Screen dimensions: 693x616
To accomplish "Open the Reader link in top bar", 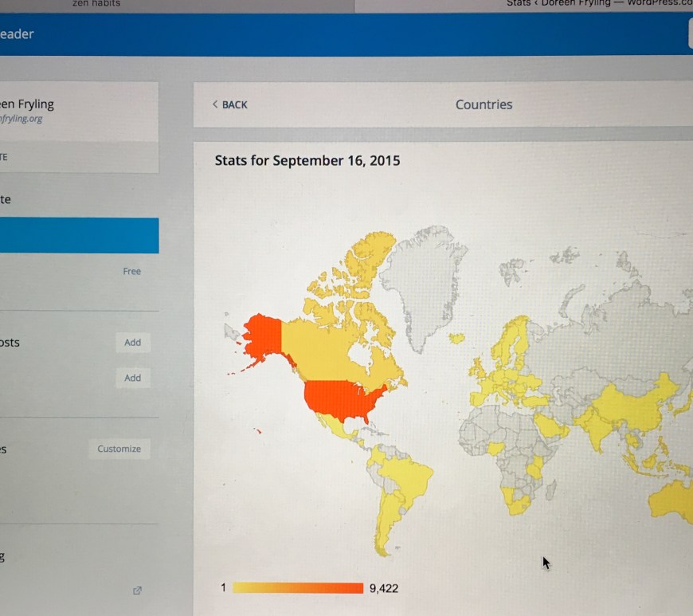I will pyautogui.click(x=16, y=34).
